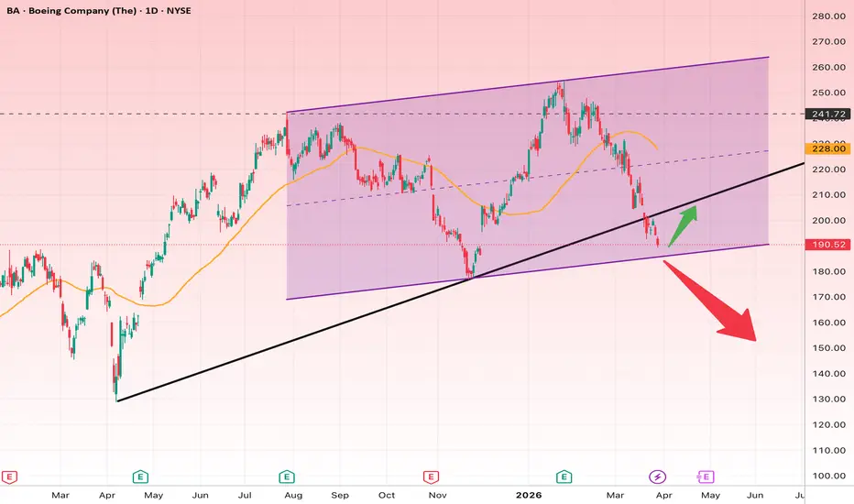Click the 200.00 price axis label
854x504 pixels.
[828, 221]
